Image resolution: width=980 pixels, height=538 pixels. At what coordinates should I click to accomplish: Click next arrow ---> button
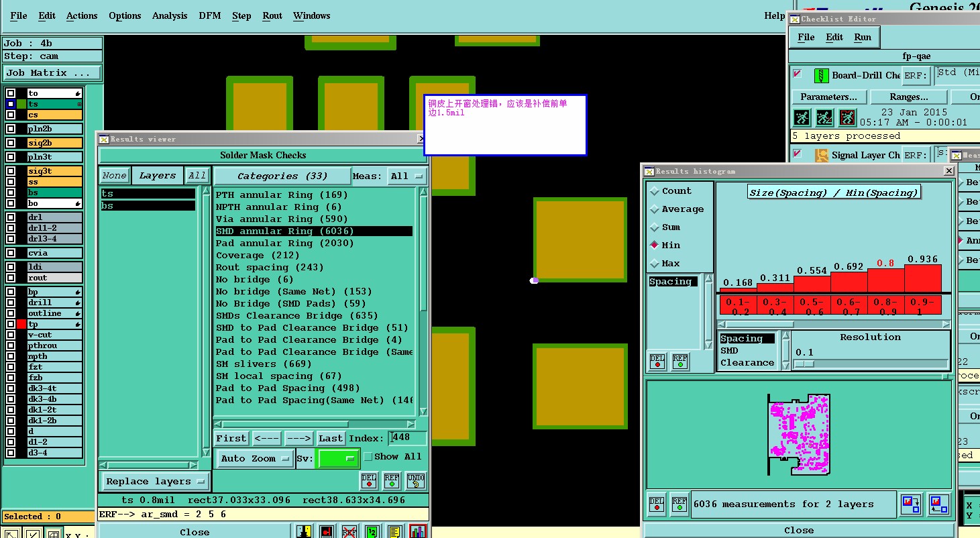(299, 438)
